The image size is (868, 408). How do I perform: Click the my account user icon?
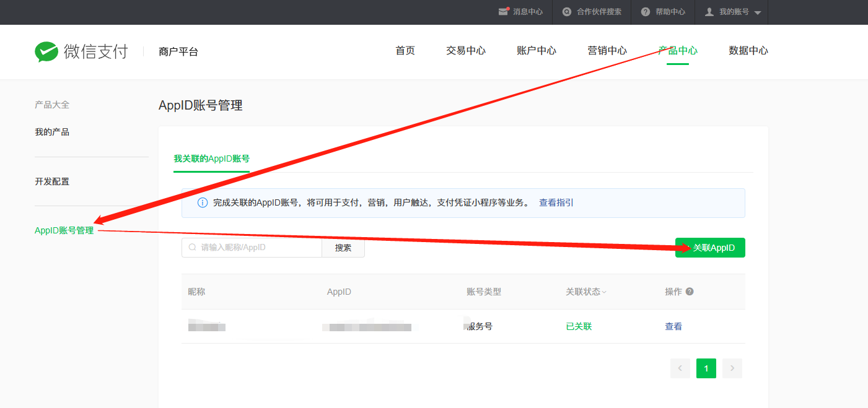(x=709, y=12)
